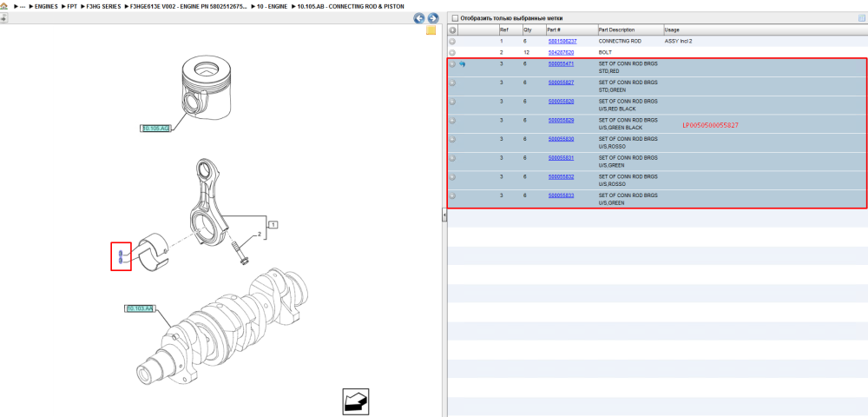Open the column settings icon at table's right
The image size is (868, 417).
pyautogui.click(x=861, y=17)
